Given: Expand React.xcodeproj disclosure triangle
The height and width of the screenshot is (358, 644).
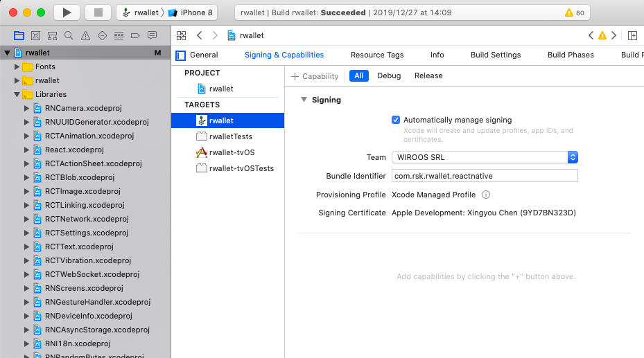Looking at the screenshot, I should click(x=27, y=150).
